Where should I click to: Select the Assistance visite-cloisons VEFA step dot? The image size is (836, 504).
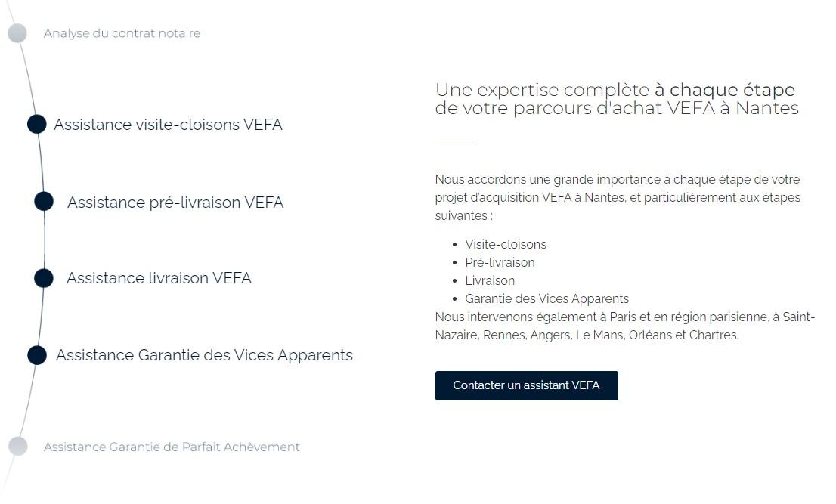37,124
